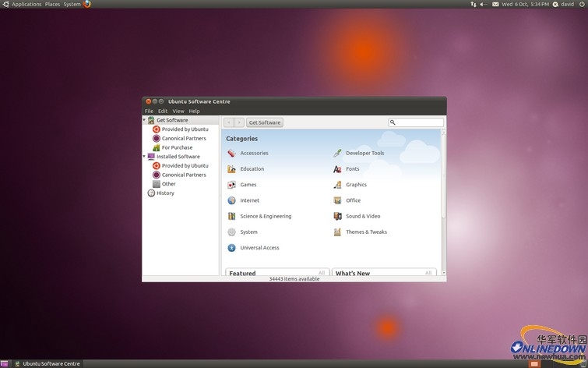Click the Universal Access label
This screenshot has width=588, height=368.
[x=259, y=248]
